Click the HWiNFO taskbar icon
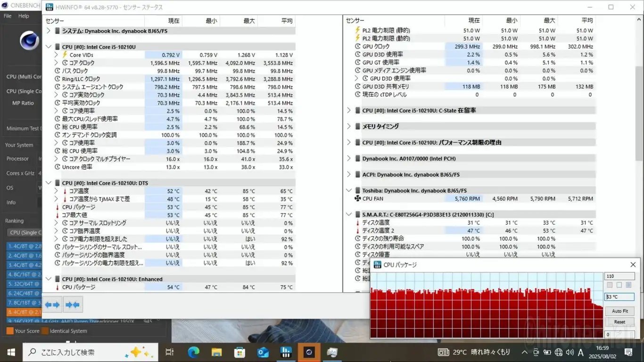This screenshot has height=362, width=644. [286, 352]
